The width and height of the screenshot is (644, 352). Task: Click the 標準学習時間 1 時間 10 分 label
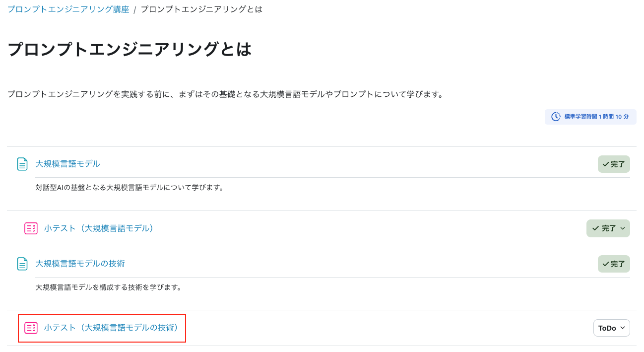pos(596,117)
